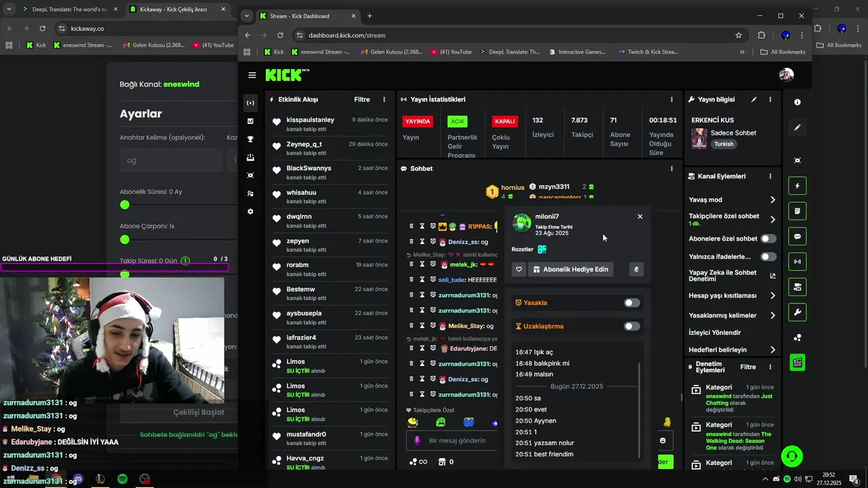Open the profile avatar menu
868x488 pixels.
point(787,75)
